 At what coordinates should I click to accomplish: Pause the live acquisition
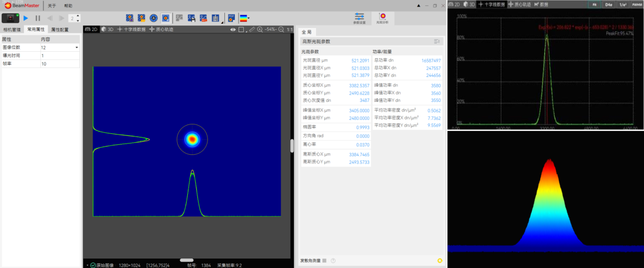(x=38, y=18)
